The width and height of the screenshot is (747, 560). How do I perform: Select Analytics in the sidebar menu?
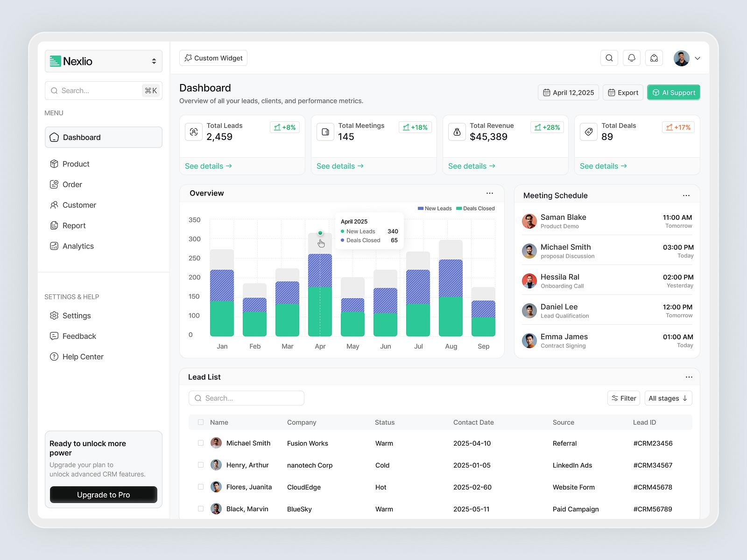78,246
